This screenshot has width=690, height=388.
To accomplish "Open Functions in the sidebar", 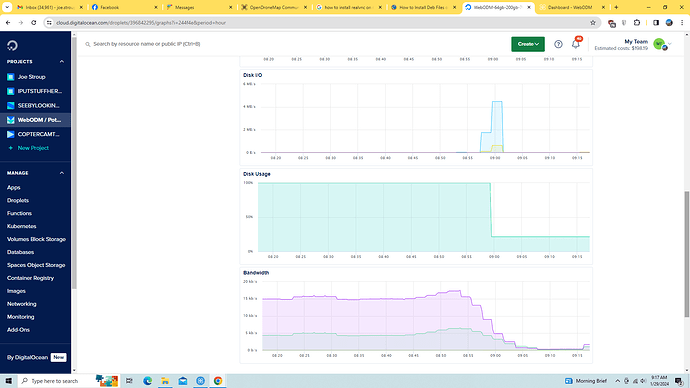I will 19,213.
